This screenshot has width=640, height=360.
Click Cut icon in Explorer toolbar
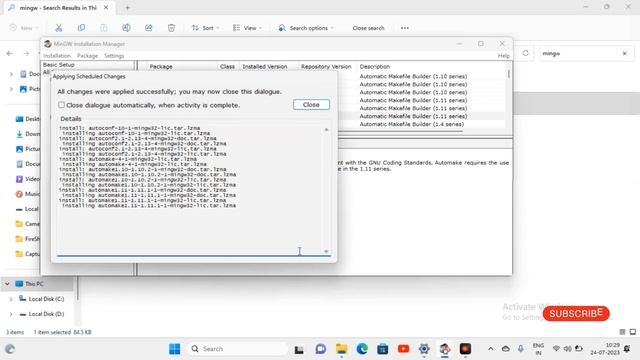(x=59, y=28)
